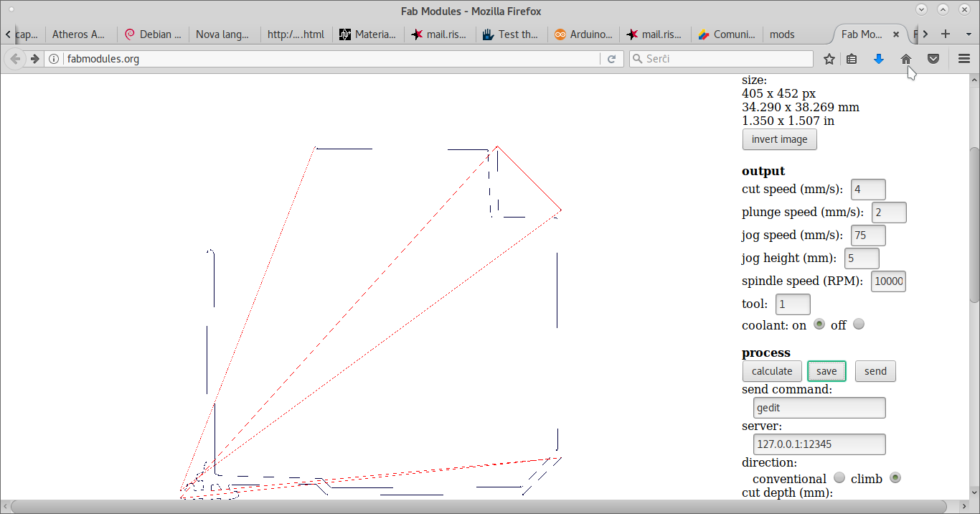This screenshot has height=514, width=980.
Task: Close the Fab Modules tab
Action: [896, 34]
